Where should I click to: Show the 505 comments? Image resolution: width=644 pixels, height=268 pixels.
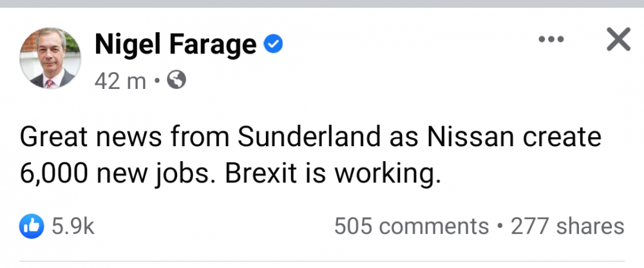412,226
